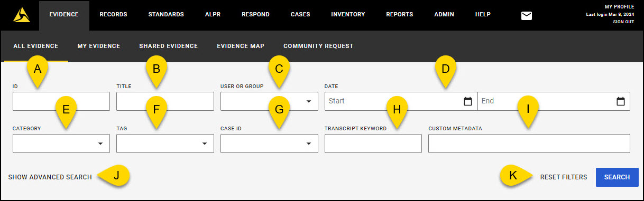The image size is (644, 201).
Task: Open the Help menu
Action: coord(483,15)
